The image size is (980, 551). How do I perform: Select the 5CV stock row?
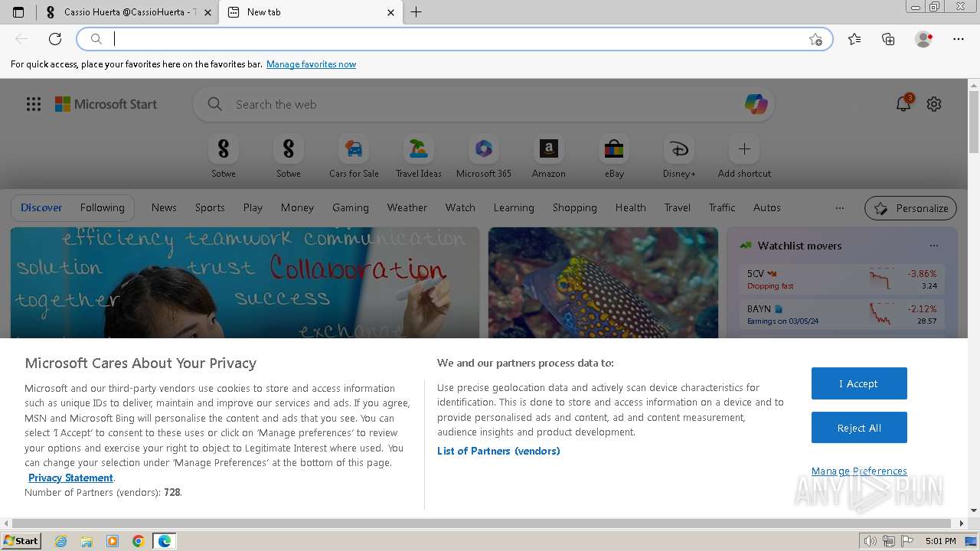coord(842,279)
